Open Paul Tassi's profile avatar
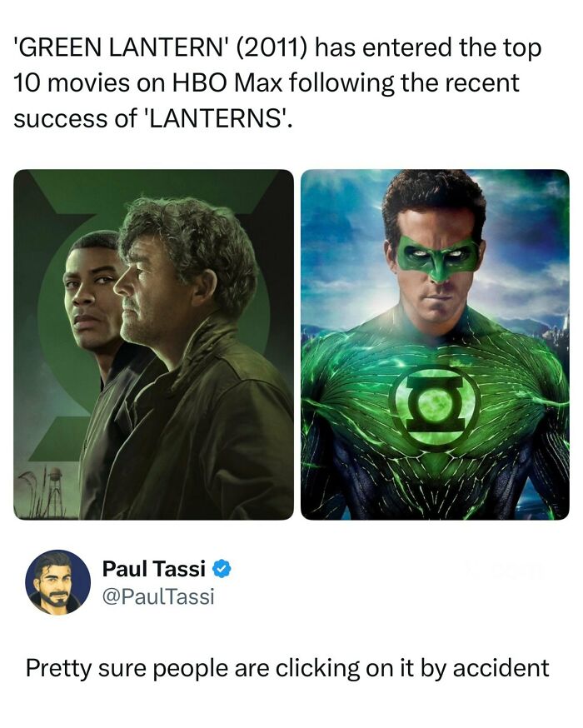 point(57,582)
